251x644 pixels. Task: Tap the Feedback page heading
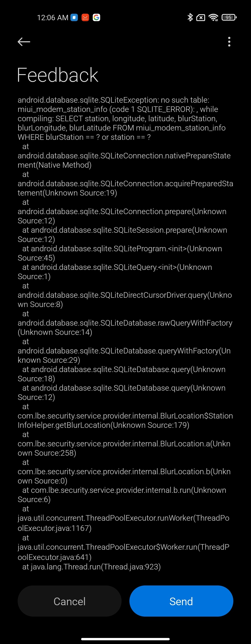coord(58,75)
